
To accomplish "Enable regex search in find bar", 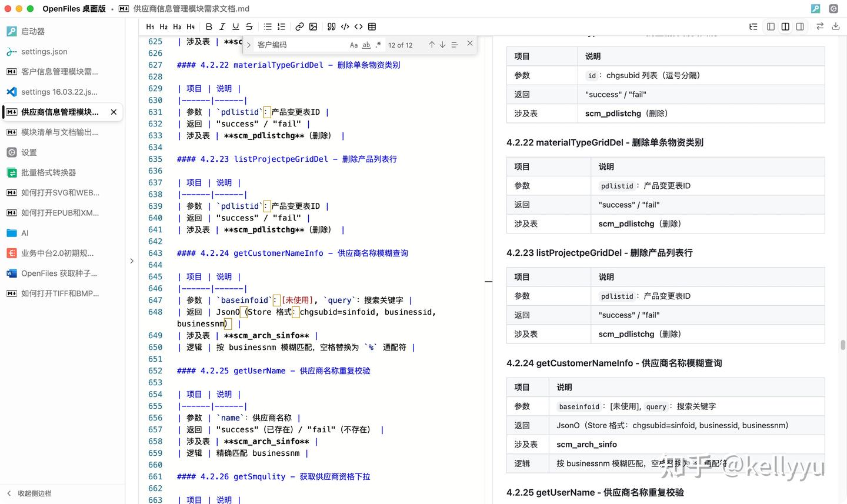I will tap(378, 45).
